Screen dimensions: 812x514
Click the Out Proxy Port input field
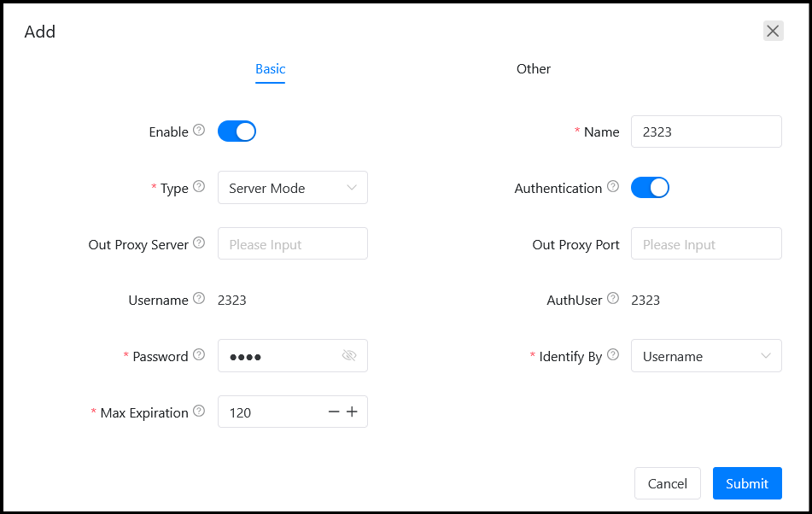[x=706, y=243]
